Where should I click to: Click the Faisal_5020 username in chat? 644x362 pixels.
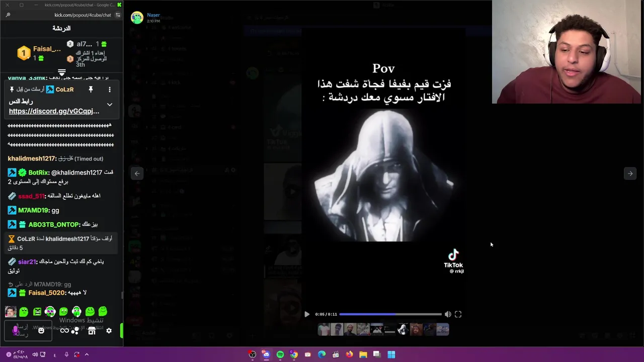tap(47, 293)
